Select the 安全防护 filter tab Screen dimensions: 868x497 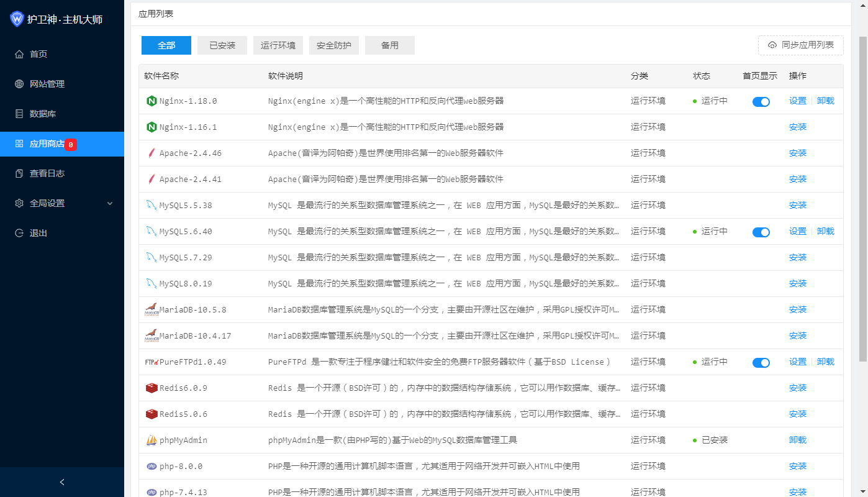[x=334, y=45]
